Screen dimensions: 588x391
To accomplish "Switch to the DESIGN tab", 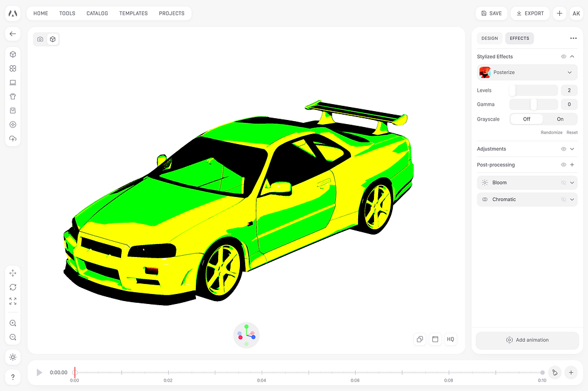I will click(490, 38).
